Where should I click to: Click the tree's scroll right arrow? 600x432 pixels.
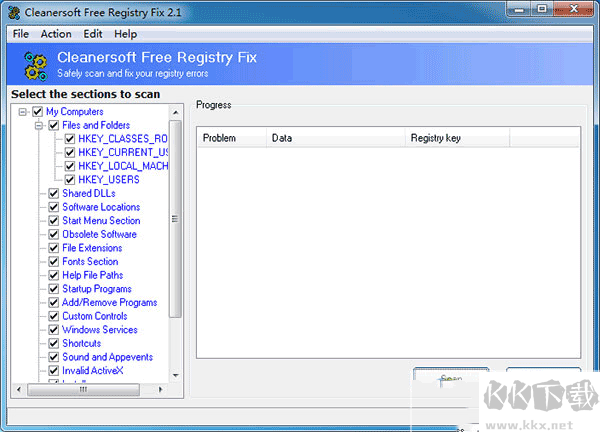(x=160, y=390)
